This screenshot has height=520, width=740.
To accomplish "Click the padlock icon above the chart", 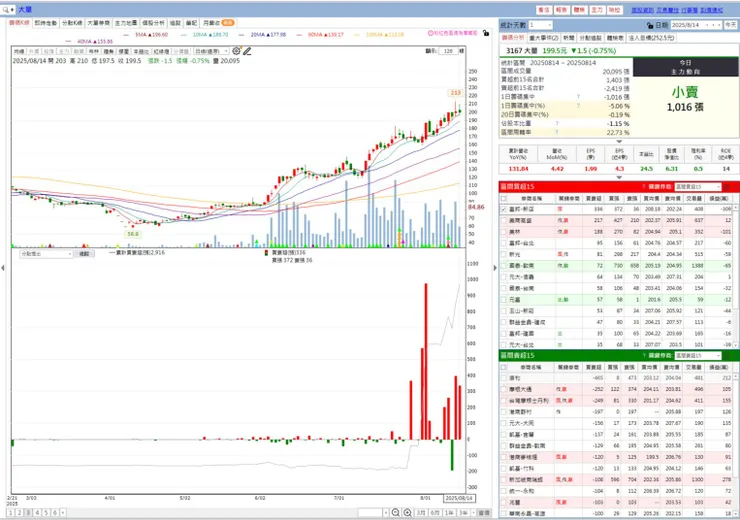I will [486, 33].
